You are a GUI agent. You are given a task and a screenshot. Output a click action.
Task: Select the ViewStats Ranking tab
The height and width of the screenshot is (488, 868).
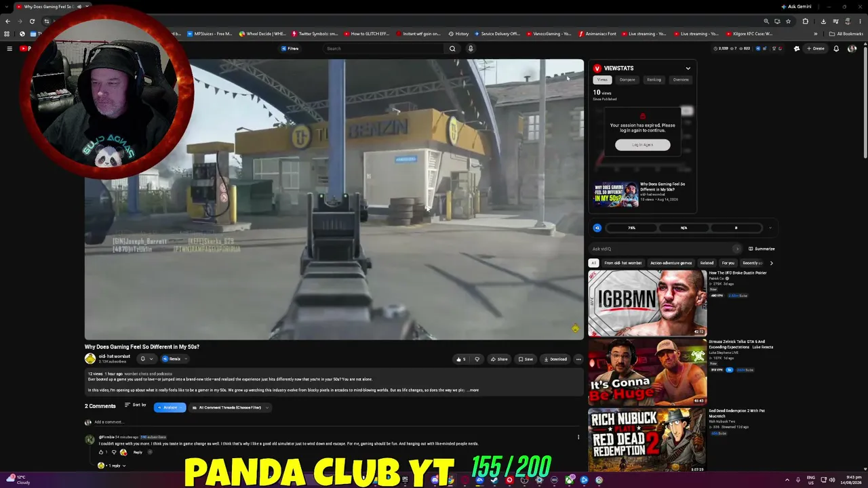click(x=654, y=80)
